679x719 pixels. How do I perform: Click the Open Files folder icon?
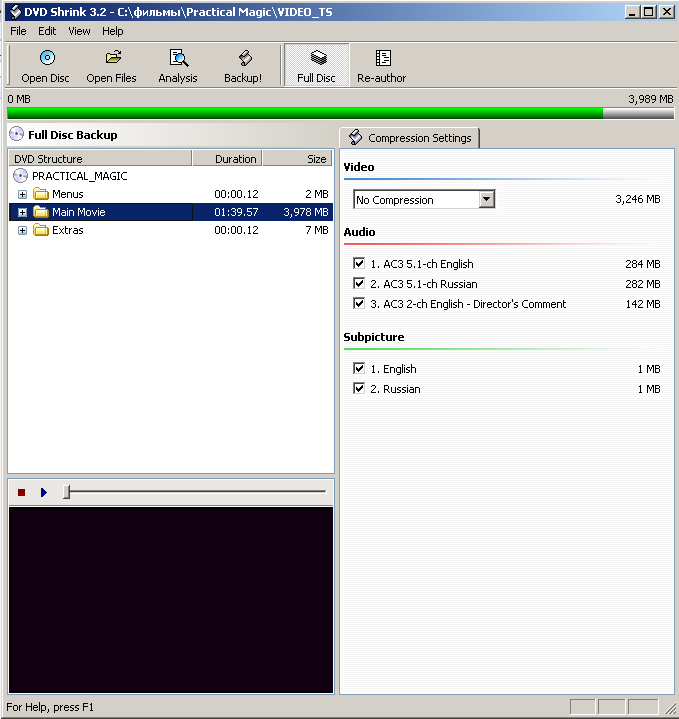pos(113,58)
